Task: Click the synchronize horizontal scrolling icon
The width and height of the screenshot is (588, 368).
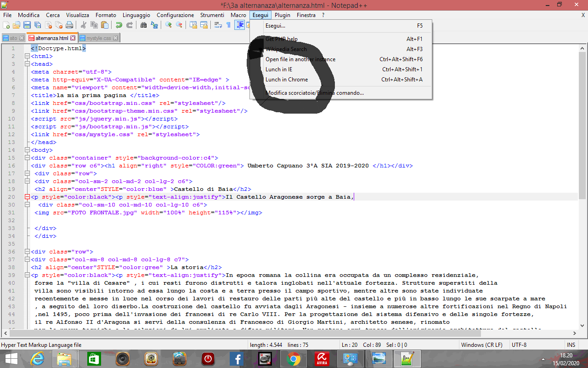Action: click(x=204, y=25)
